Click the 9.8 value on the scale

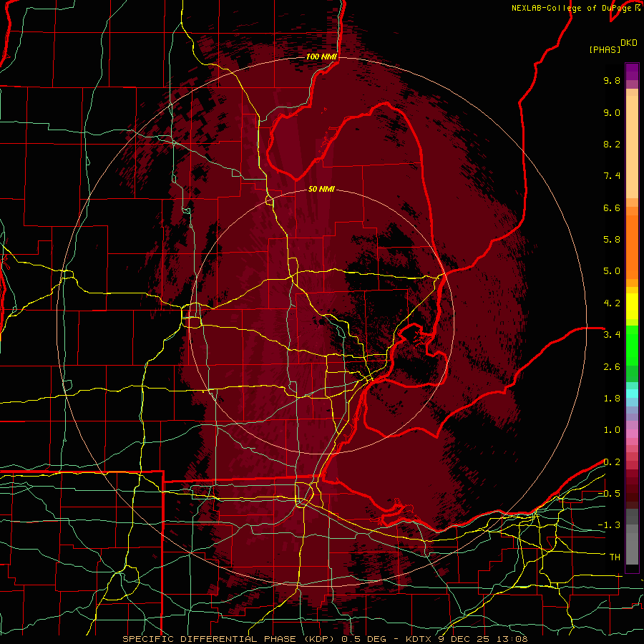(612, 80)
